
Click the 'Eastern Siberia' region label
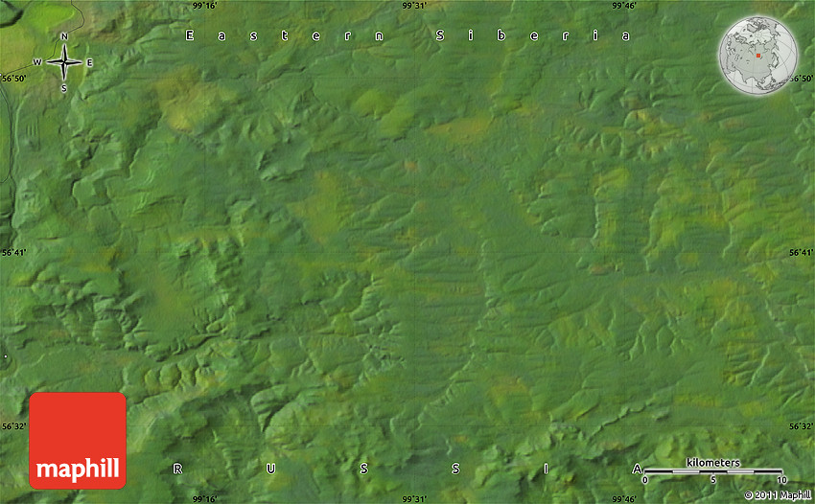[x=408, y=35]
